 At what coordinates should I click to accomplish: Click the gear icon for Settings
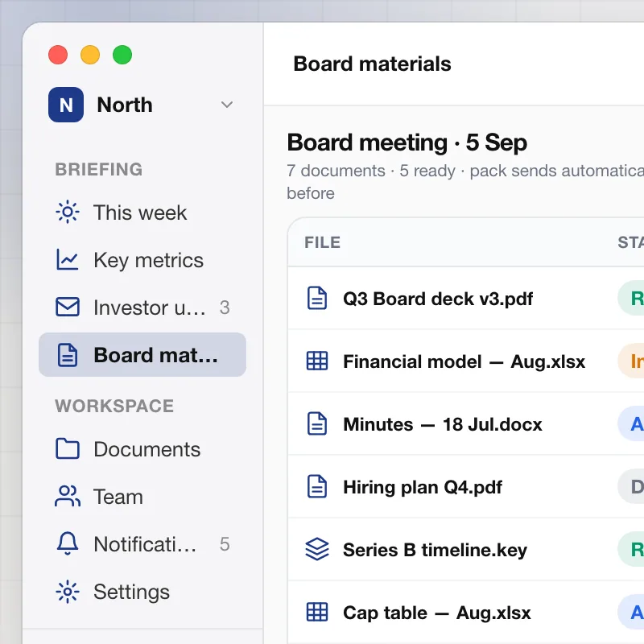[68, 592]
